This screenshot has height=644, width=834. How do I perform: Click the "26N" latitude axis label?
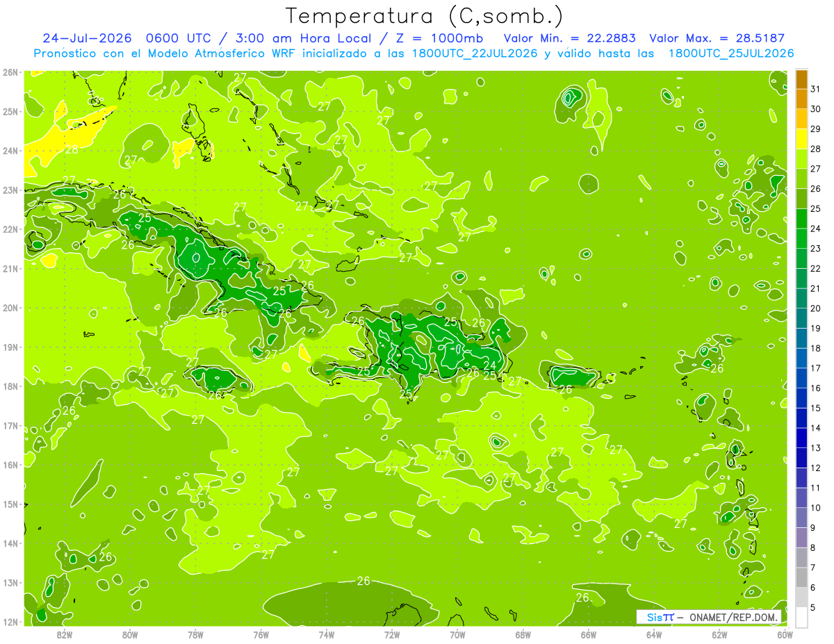click(10, 72)
